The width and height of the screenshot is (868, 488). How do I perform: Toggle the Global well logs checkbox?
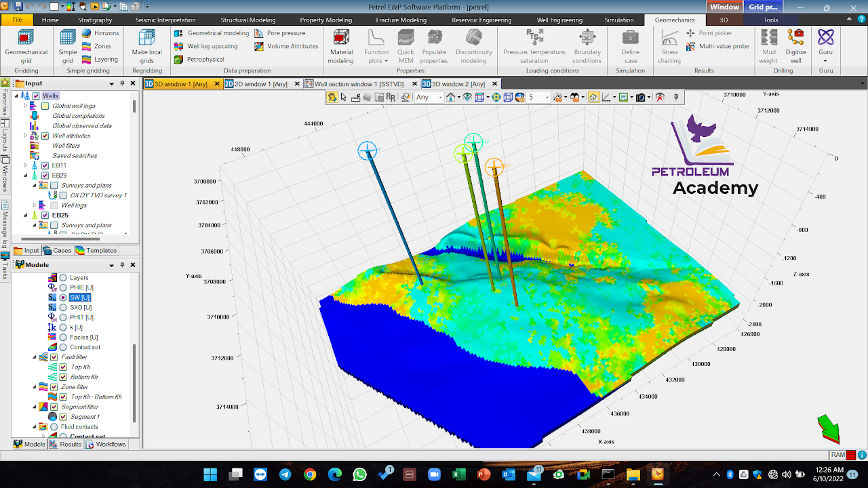tap(45, 106)
